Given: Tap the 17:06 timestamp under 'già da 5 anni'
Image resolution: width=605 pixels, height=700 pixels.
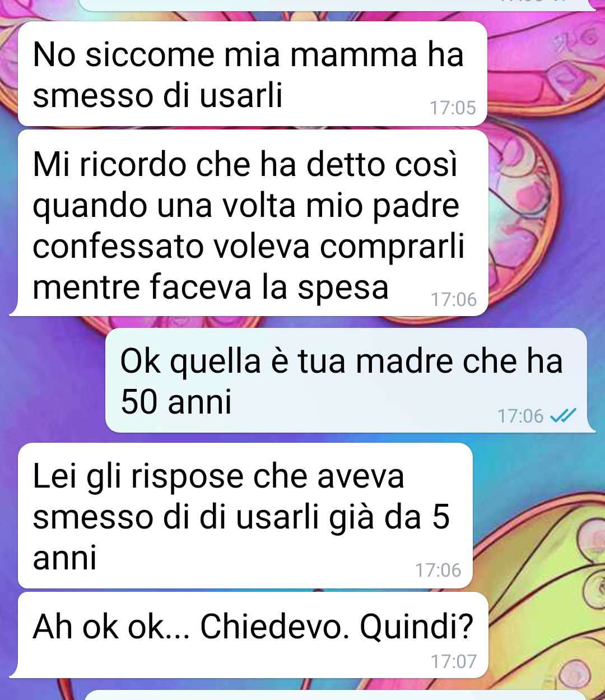Looking at the screenshot, I should pos(438,571).
